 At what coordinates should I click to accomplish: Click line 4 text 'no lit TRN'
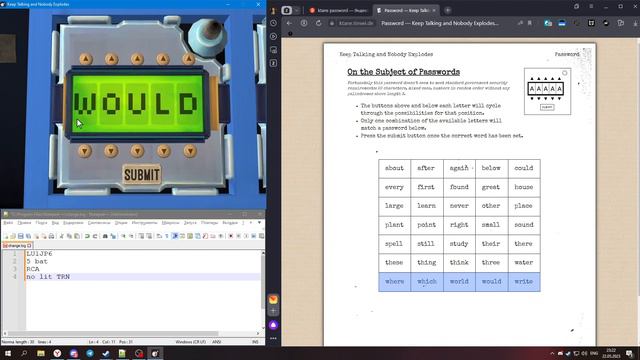pyautogui.click(x=48, y=277)
